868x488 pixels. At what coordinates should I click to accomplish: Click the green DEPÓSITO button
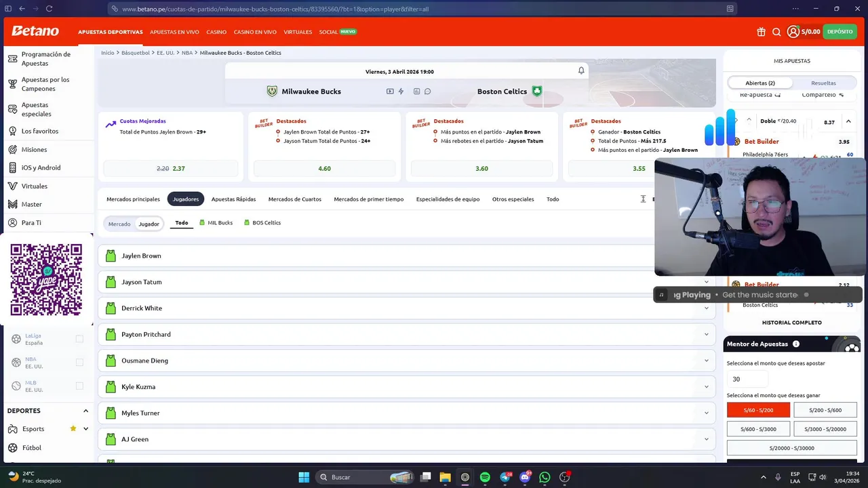point(840,32)
